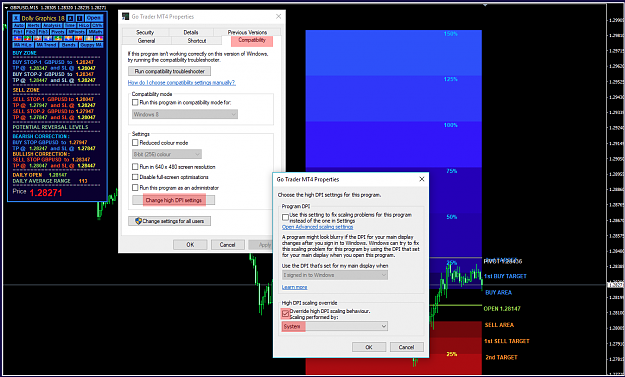This screenshot has height=377, width=625.
Task: Pick the second green-red color scheme swatch
Action: click(x=28, y=38)
